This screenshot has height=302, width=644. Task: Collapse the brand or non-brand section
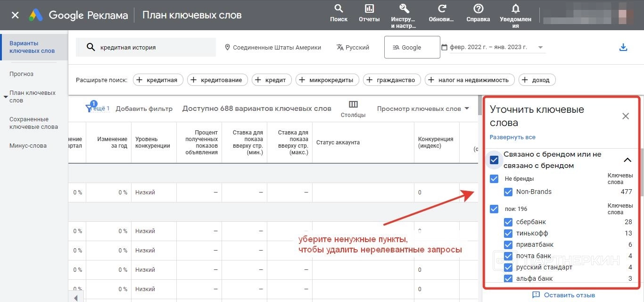pos(627,160)
